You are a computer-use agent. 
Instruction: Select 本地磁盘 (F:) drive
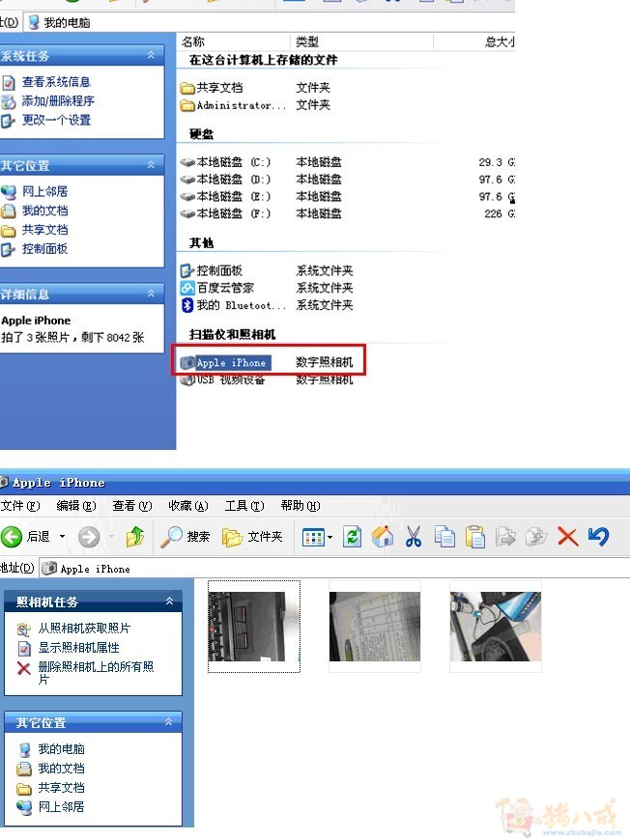226,213
